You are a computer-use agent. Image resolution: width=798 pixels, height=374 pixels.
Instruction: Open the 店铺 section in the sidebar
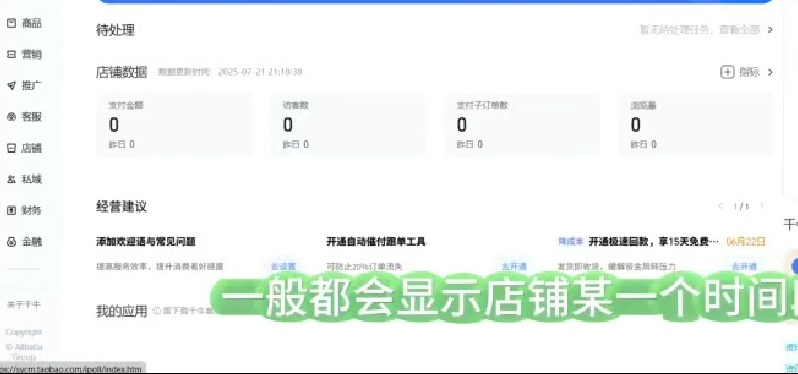[x=24, y=148]
